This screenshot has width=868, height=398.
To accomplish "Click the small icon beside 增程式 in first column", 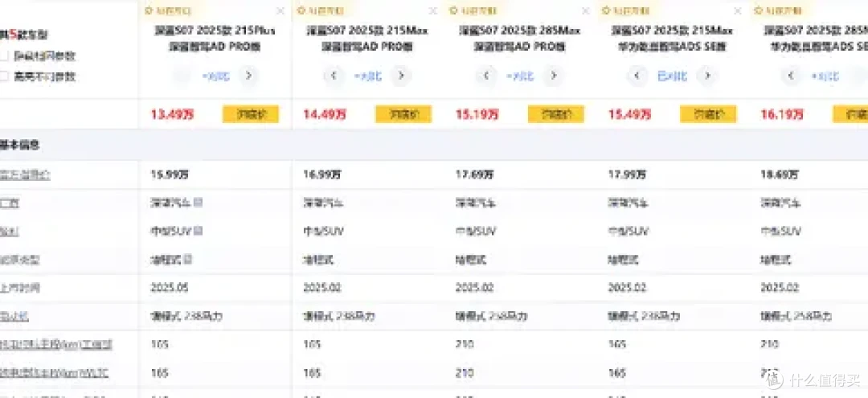I will [188, 259].
